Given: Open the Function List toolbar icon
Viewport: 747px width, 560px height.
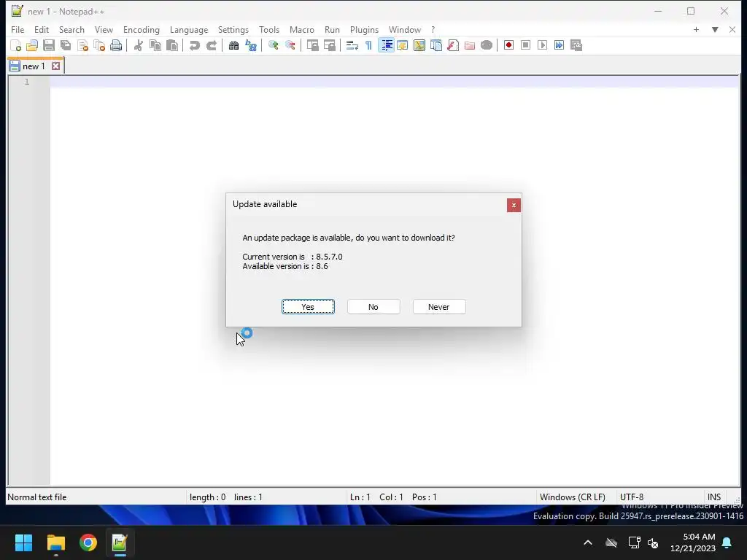Looking at the screenshot, I should coord(452,45).
